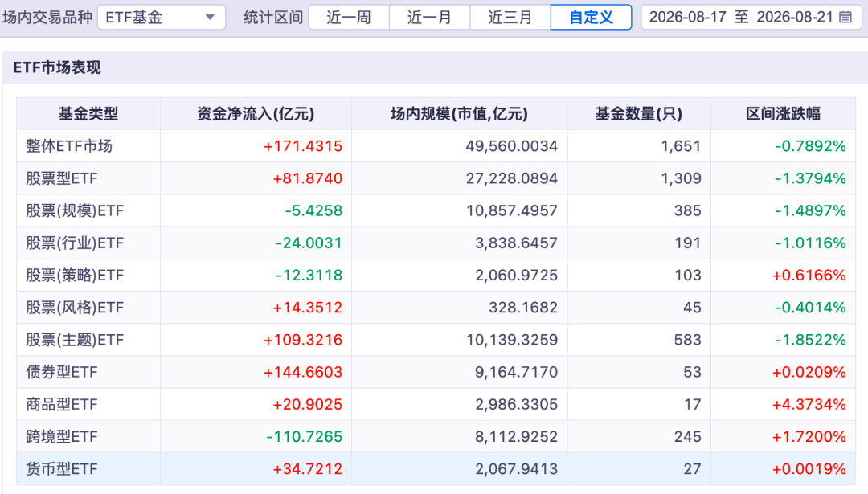Click the date range 2026-08-17 至 2026-08-21 field
Image resolution: width=868 pixels, height=494 pixels.
pyautogui.click(x=750, y=17)
